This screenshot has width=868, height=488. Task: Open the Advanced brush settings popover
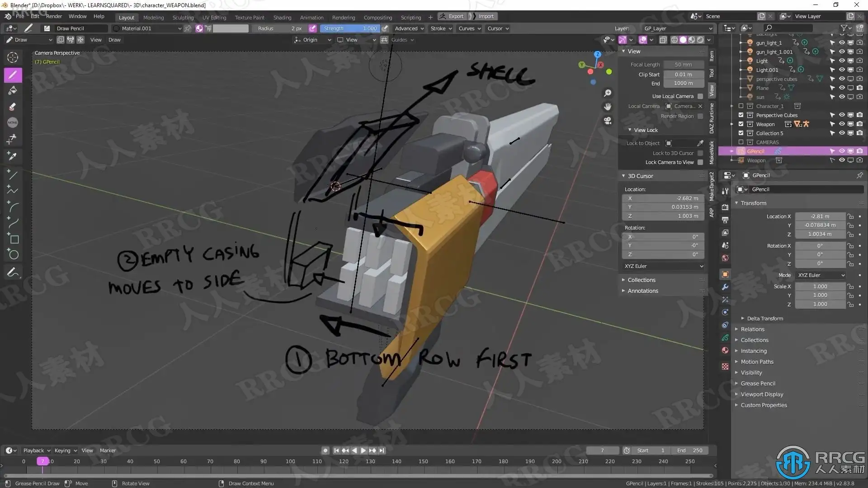pyautogui.click(x=409, y=28)
